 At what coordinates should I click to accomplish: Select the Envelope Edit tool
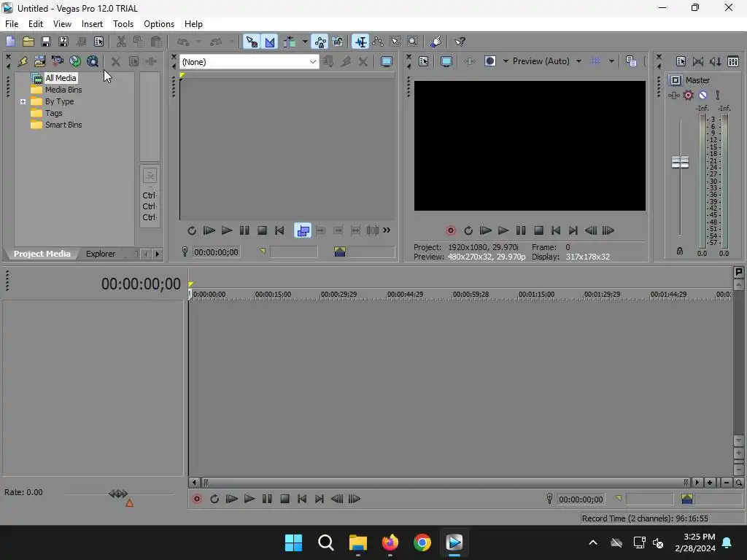tap(378, 42)
